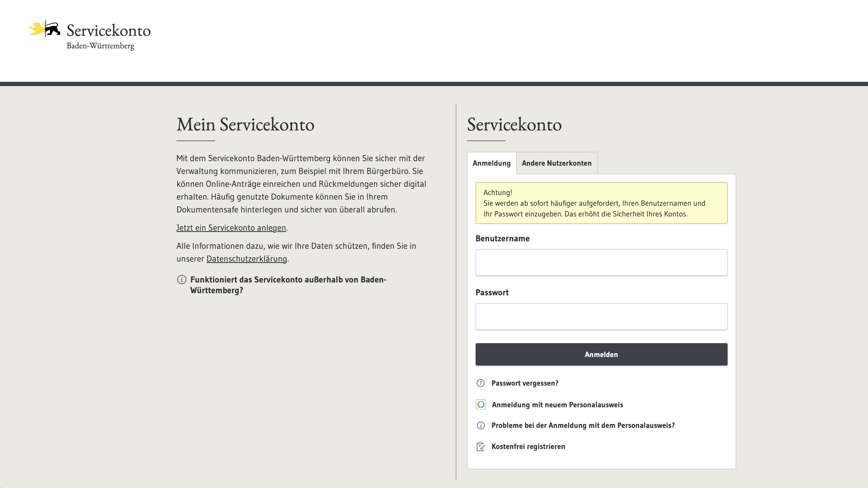Viewport: 868px width, 488px height.
Task: Click the Anmelden button
Action: tap(601, 354)
